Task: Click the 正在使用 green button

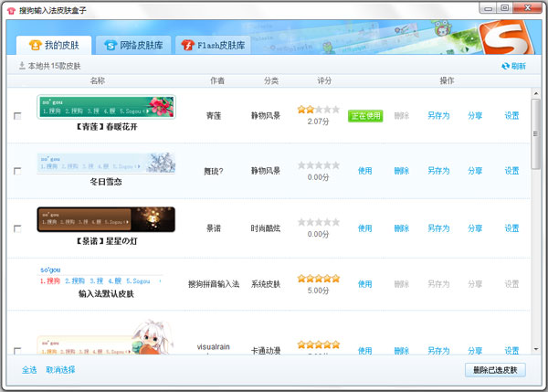Action: click(365, 116)
